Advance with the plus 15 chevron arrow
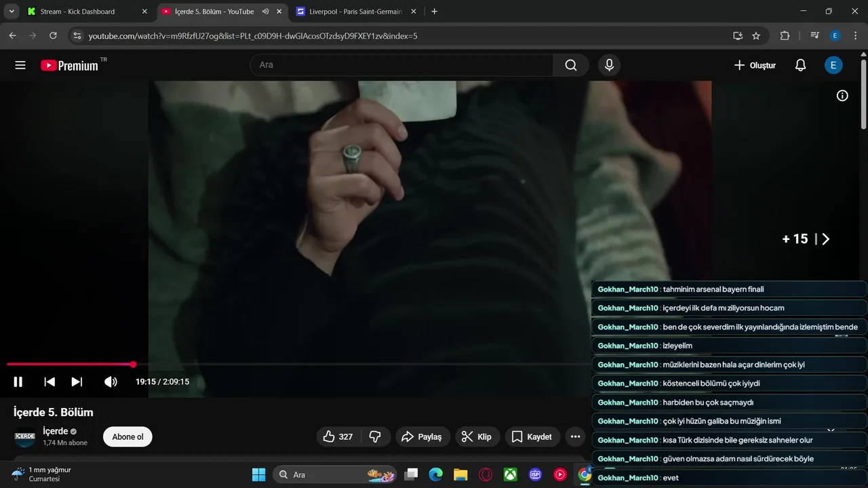Screen dimensions: 868x488 coord(825,239)
